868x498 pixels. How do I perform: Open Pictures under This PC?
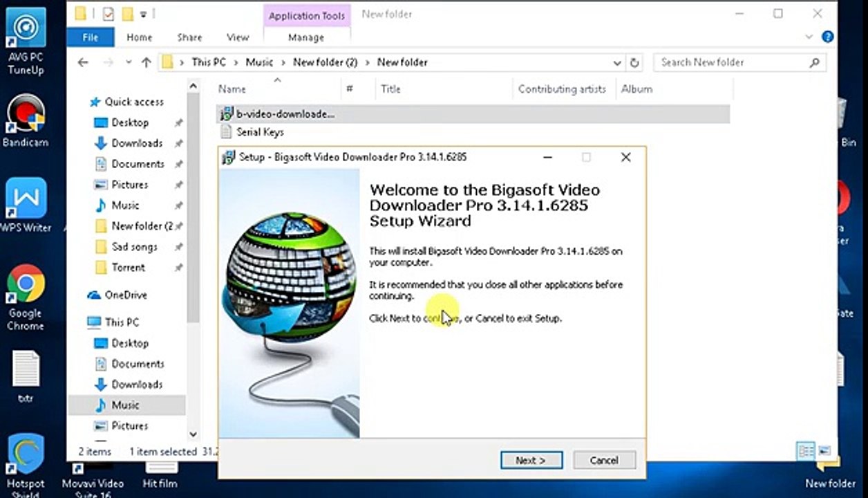[129, 426]
